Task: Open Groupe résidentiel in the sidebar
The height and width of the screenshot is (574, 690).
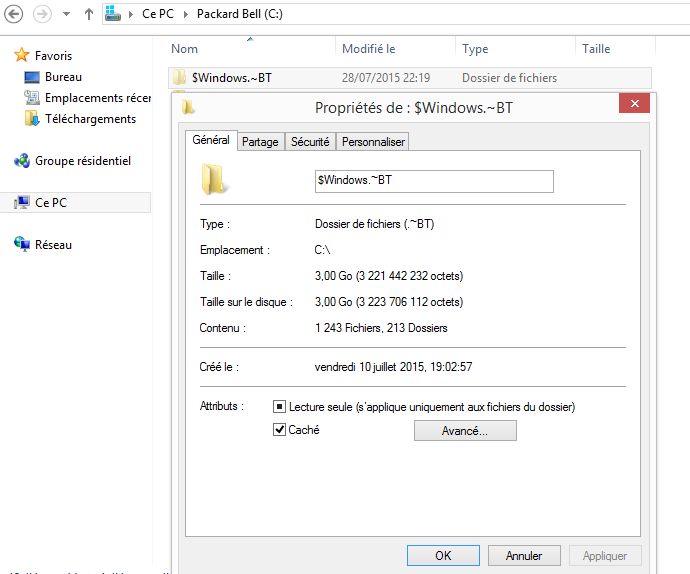Action: point(83,161)
